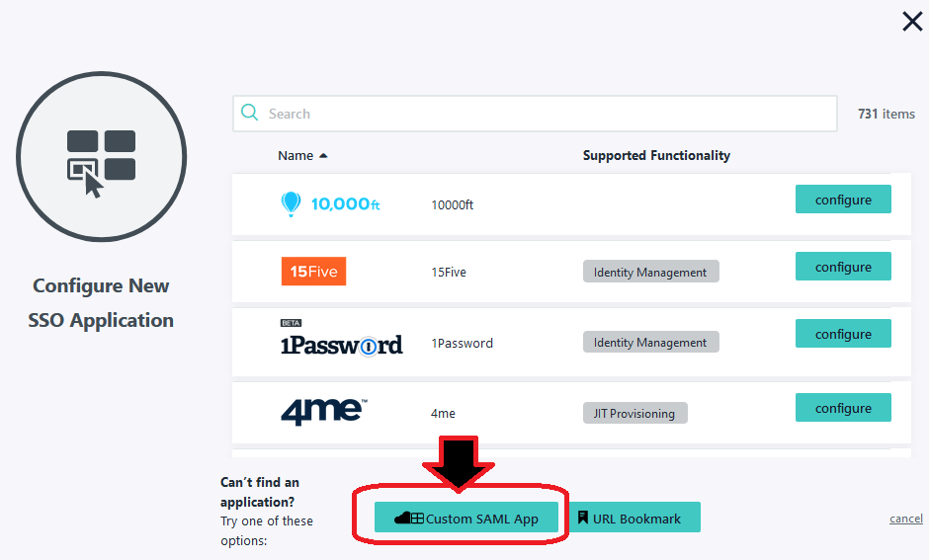The width and height of the screenshot is (929, 560).
Task: Configure the 4me application
Action: click(843, 407)
